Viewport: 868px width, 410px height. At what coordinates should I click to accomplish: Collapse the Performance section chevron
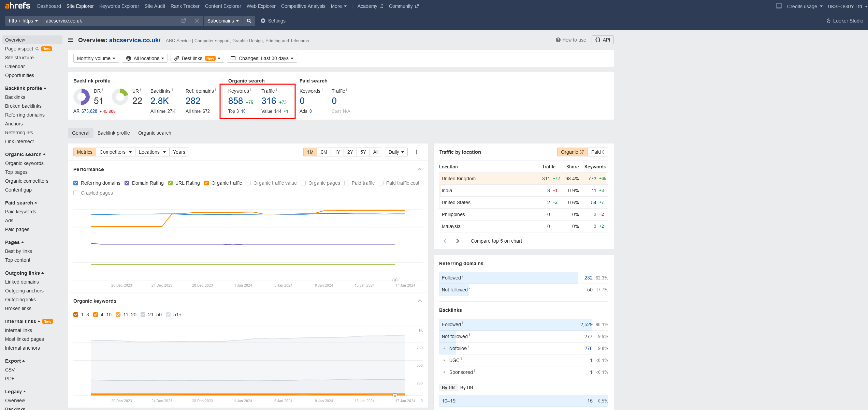tap(419, 169)
